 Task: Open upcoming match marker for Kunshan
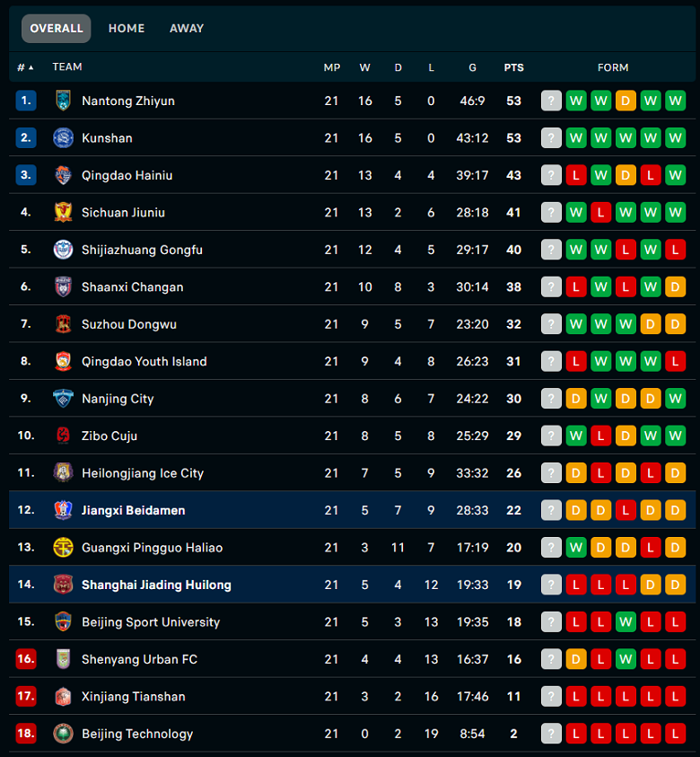click(551, 138)
